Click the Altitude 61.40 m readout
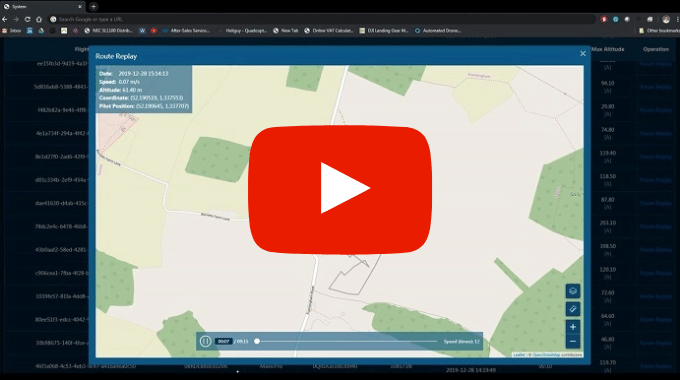Screen dimensions: 680x380 click(x=121, y=90)
